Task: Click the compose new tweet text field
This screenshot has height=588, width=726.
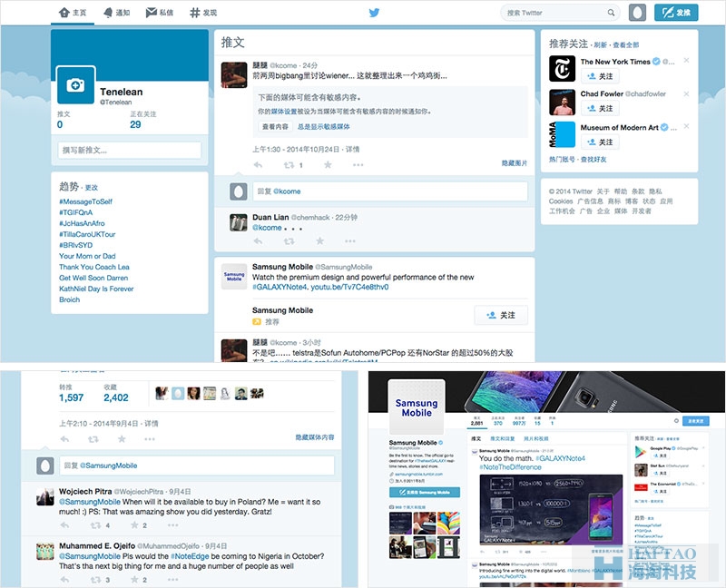Action: (130, 150)
